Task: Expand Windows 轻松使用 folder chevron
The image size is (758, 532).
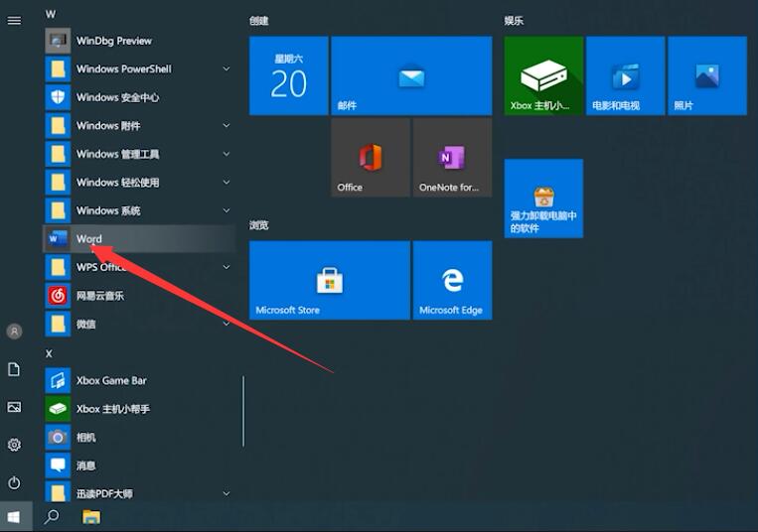Action: coord(226,183)
